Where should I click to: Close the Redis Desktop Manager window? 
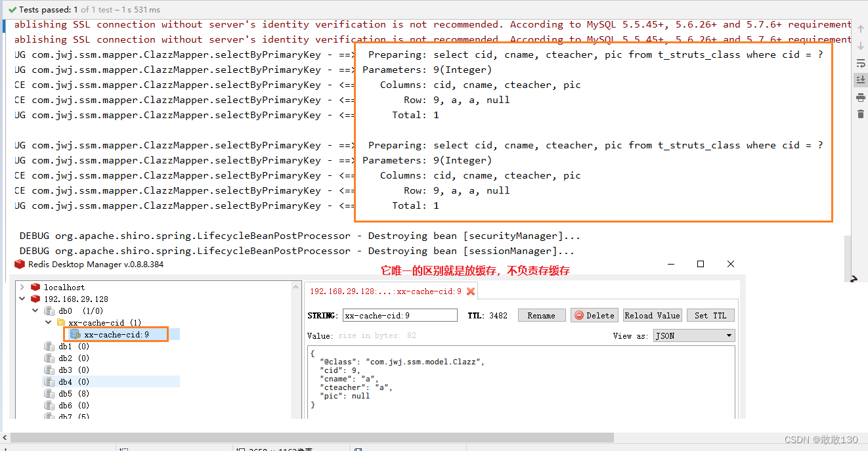[x=731, y=264]
